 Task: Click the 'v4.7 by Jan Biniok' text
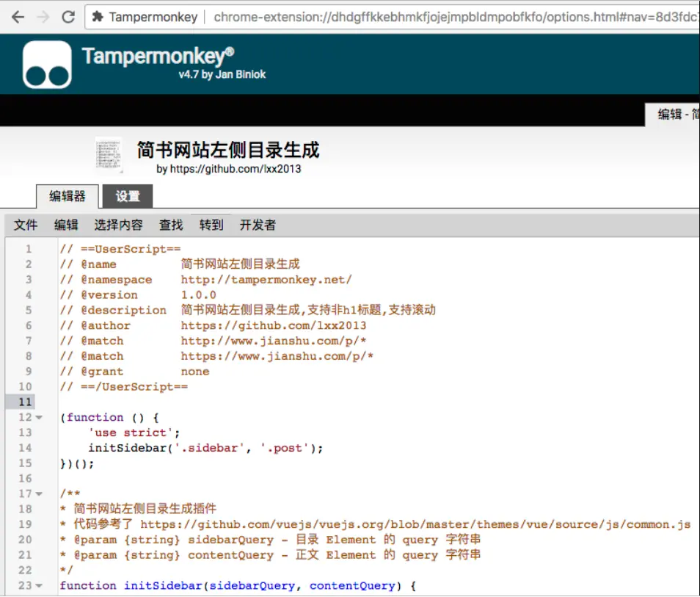pos(222,75)
